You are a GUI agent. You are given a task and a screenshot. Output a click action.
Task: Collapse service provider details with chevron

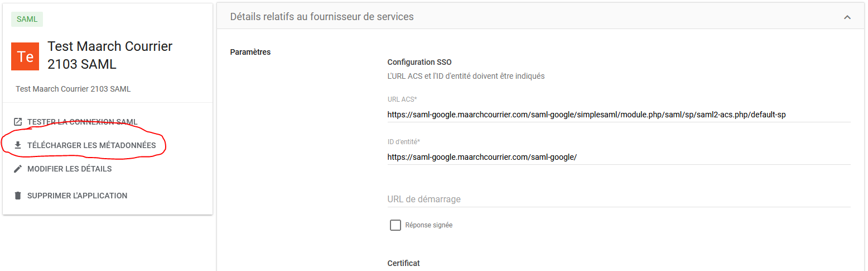(847, 17)
